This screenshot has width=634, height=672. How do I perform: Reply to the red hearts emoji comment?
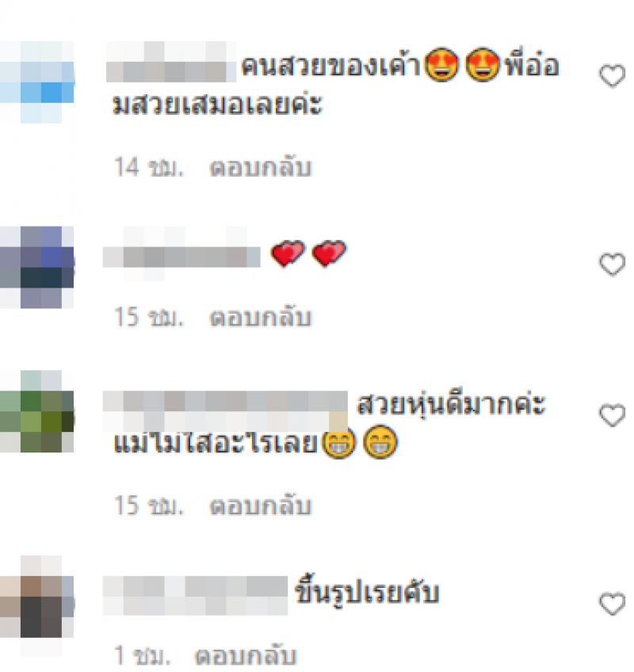(260, 317)
